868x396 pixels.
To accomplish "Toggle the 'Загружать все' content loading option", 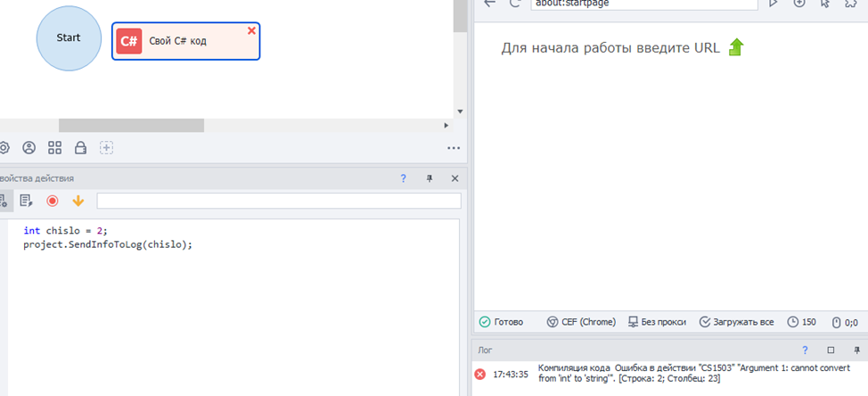I will [x=736, y=322].
